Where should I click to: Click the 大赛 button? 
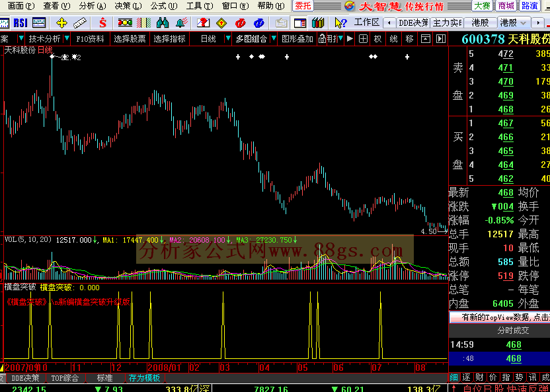pyautogui.click(x=483, y=5)
